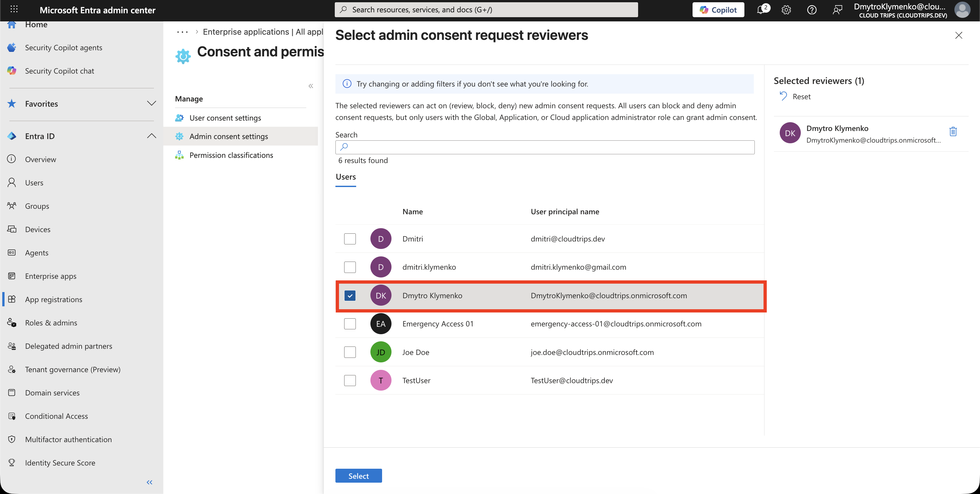Viewport: 980px width, 494px height.
Task: Click dmitri@cloudtrips.dev principal name
Action: pyautogui.click(x=567, y=239)
